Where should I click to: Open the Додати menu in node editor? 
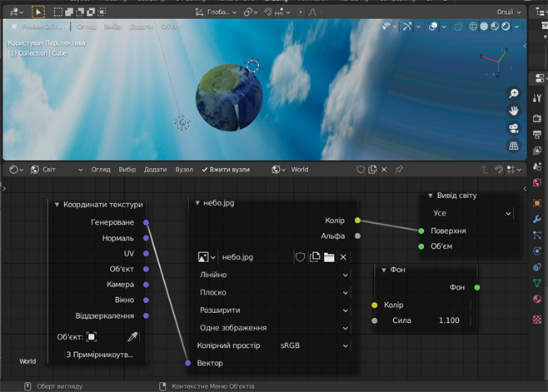[155, 170]
